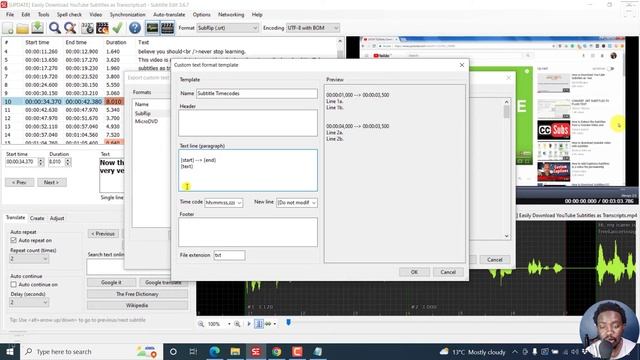Click the Header text area
The image size is (640, 360).
click(x=248, y=123)
